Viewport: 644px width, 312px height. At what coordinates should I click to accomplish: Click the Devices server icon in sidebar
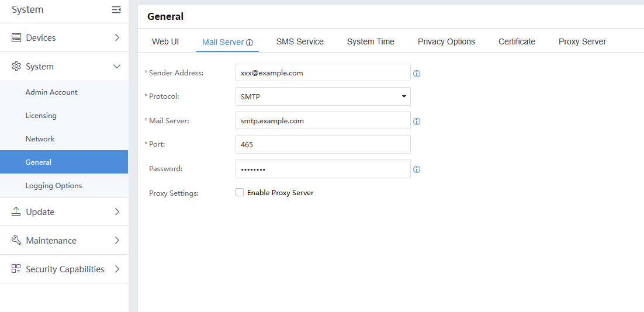click(x=16, y=38)
